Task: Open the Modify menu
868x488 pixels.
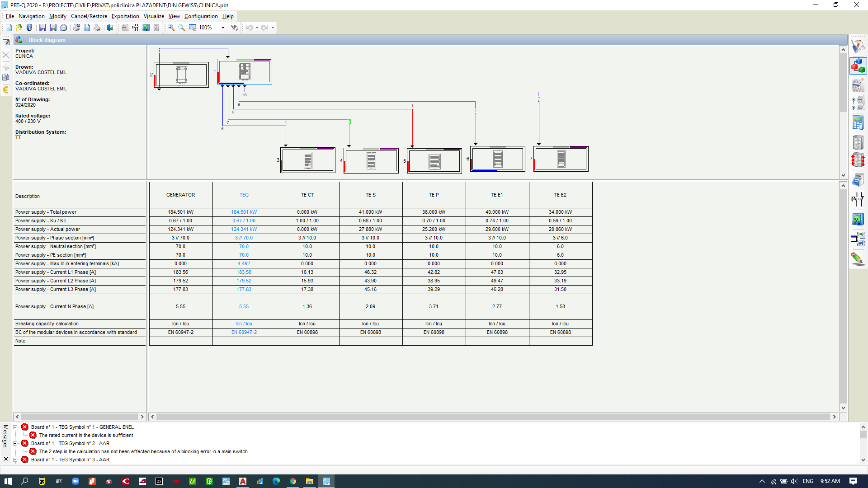Action: 58,16
